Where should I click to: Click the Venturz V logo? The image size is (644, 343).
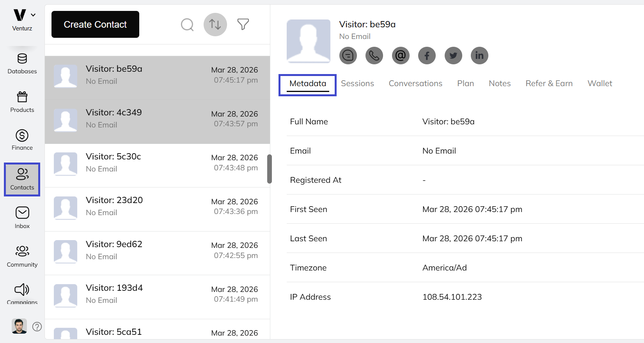[x=20, y=15]
